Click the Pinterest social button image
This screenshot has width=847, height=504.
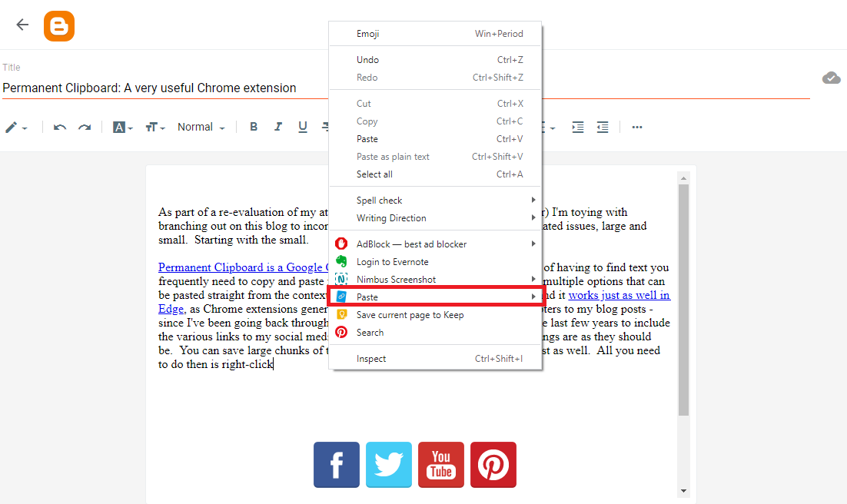pyautogui.click(x=493, y=465)
